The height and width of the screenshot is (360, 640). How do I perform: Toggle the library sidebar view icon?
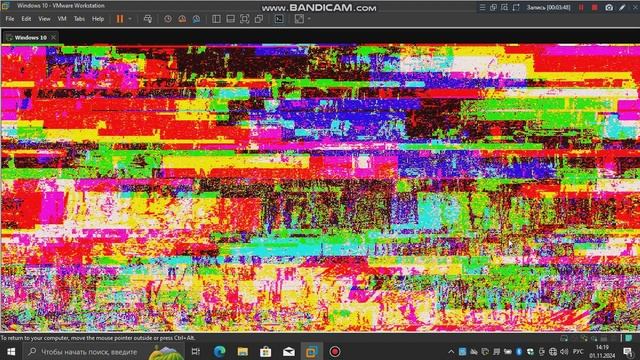point(216,19)
